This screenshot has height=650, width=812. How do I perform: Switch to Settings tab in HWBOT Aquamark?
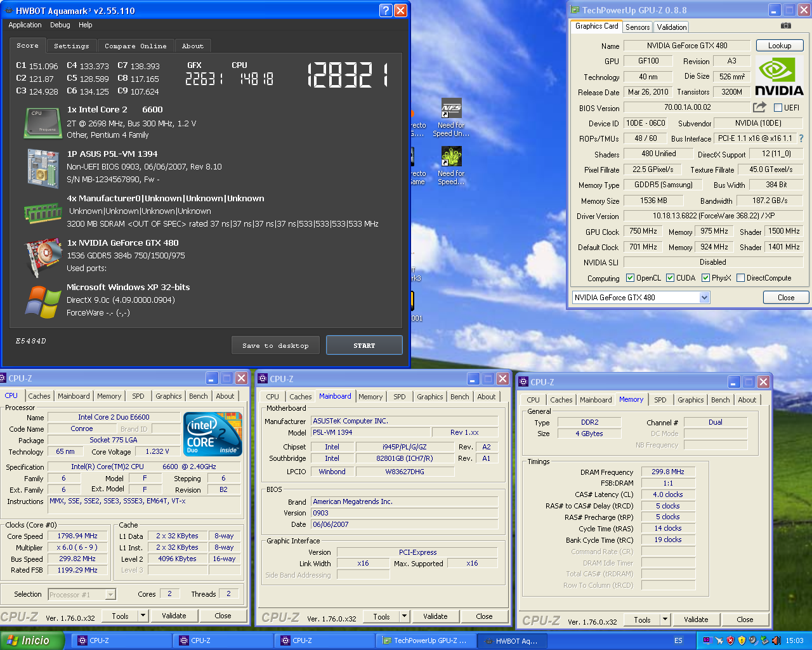pyautogui.click(x=71, y=46)
